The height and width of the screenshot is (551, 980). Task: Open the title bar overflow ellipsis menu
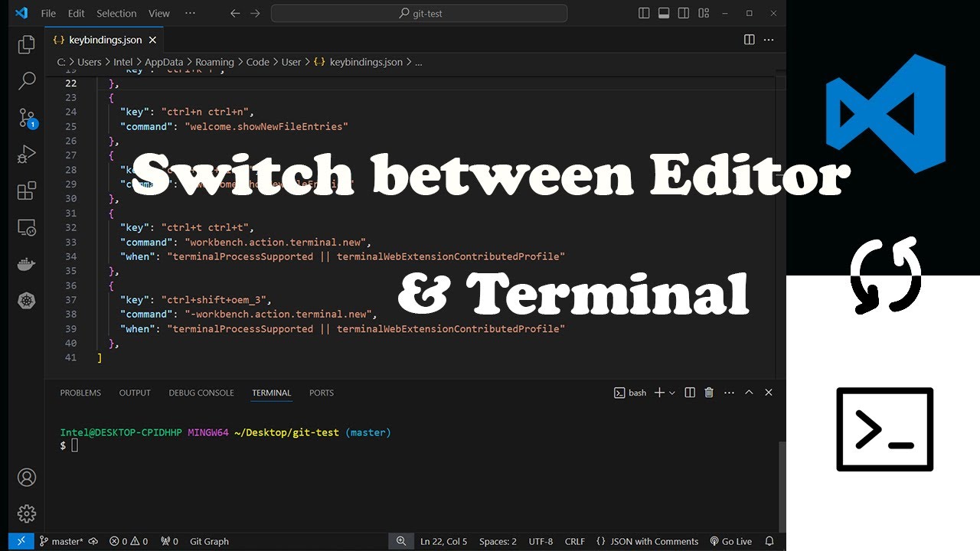tap(190, 13)
